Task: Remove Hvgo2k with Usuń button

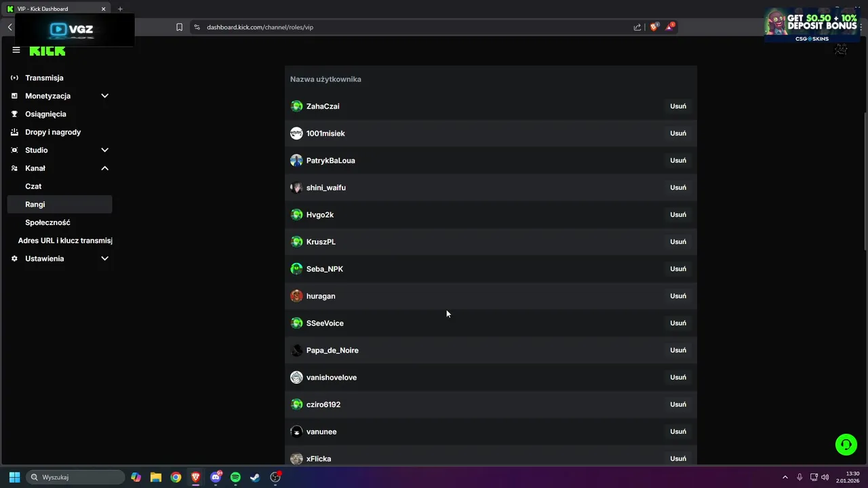Action: [x=678, y=215]
